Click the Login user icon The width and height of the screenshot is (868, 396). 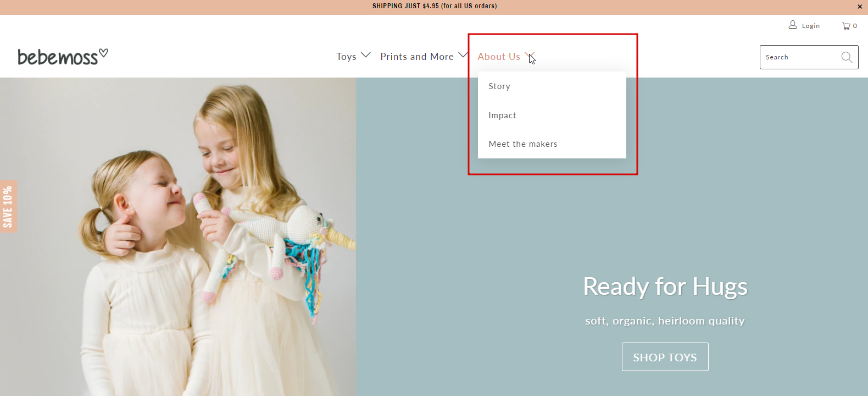coord(793,25)
